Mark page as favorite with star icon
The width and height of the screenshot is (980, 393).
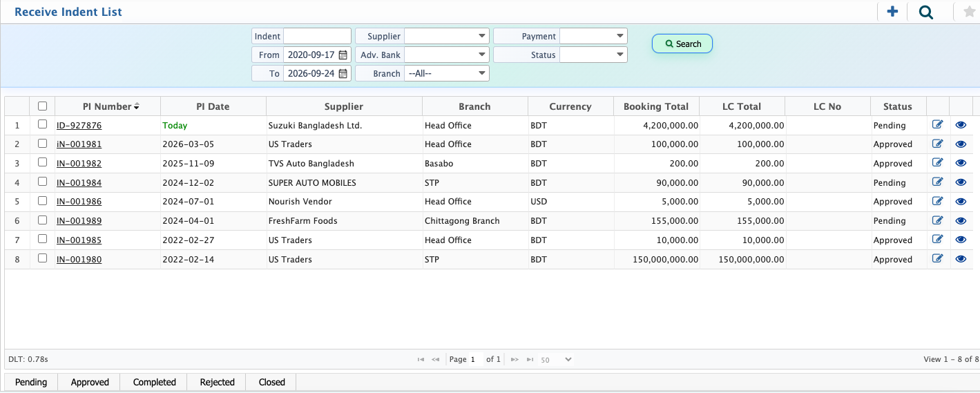969,12
